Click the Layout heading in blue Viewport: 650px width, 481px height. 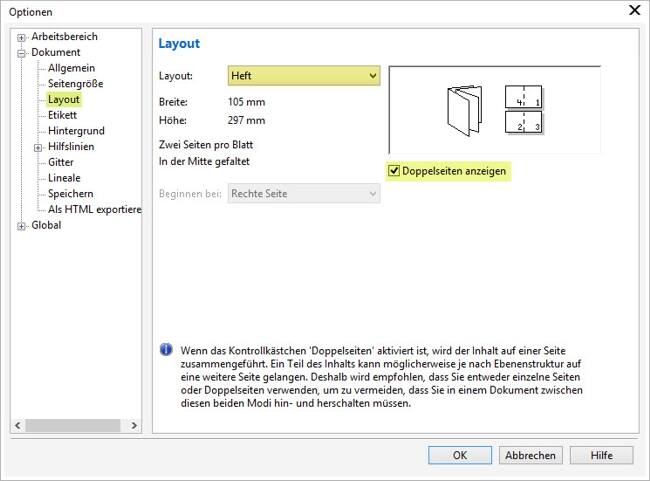coord(179,44)
